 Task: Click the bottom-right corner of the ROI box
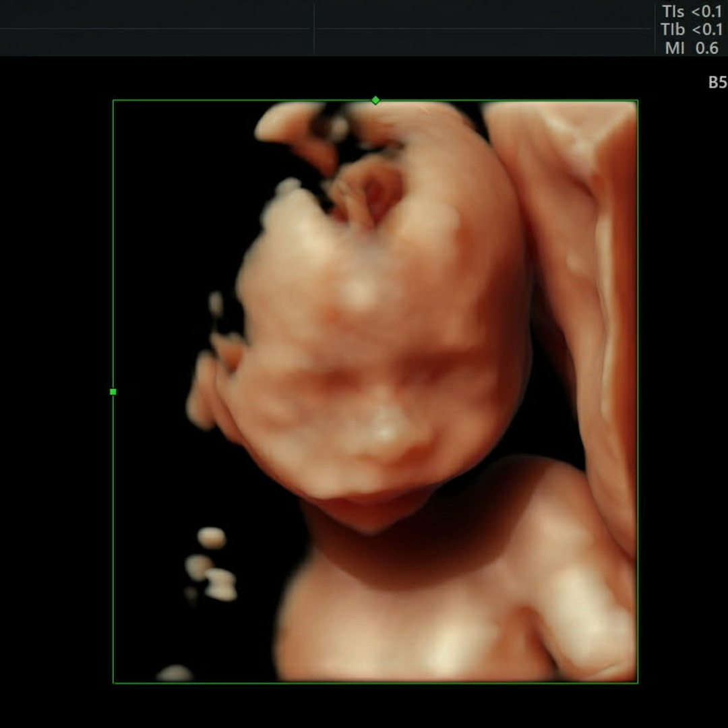click(x=637, y=683)
